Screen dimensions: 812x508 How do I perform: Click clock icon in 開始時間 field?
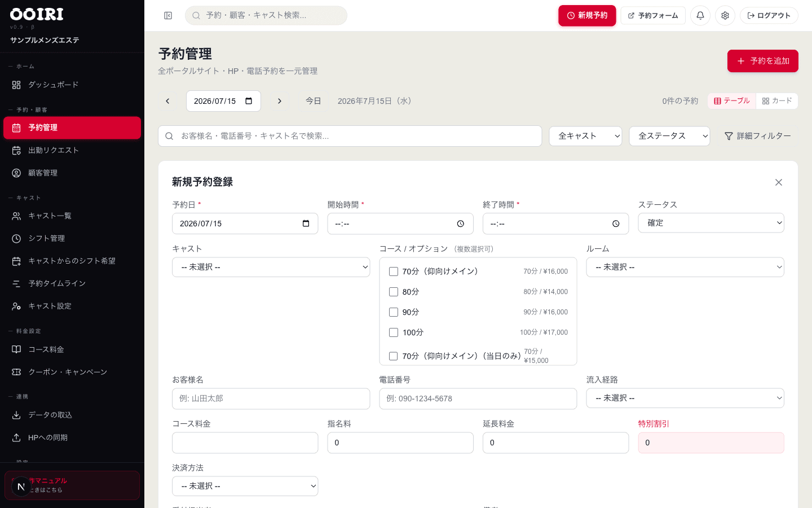tap(461, 224)
